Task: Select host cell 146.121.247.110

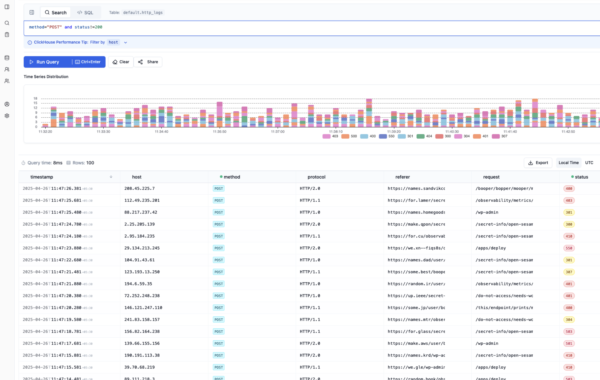Action: 143,307
